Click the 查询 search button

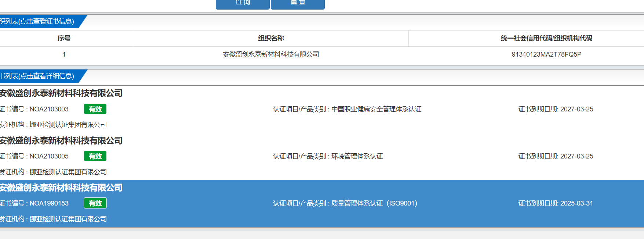coord(243,4)
